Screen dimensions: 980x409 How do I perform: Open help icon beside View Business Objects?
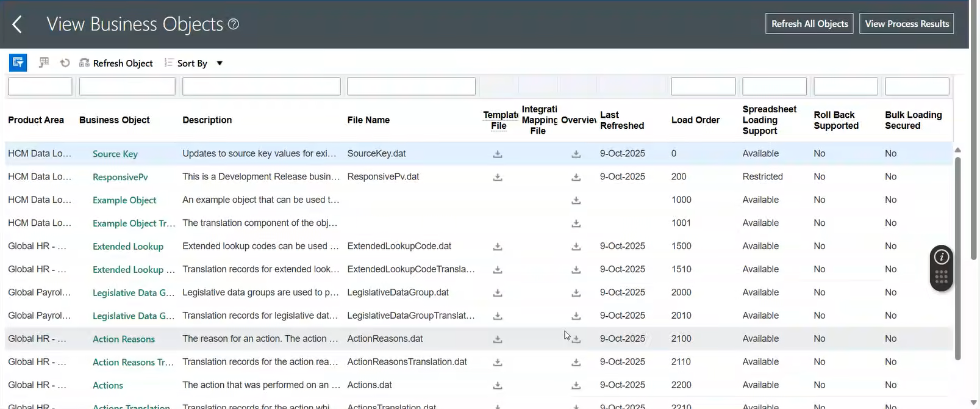[x=234, y=24]
